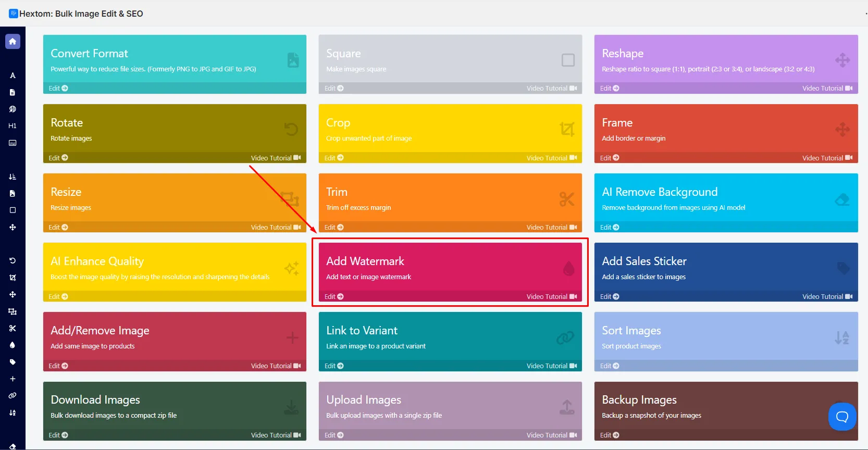Open the resize icon in the sidebar
Viewport: 868px width, 450px height.
[x=13, y=311]
